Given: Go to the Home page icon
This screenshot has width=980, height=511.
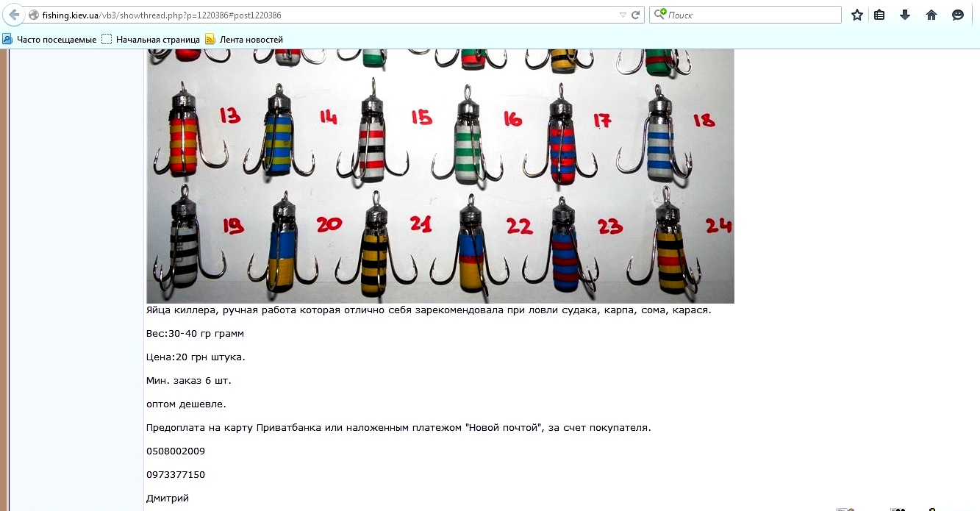Looking at the screenshot, I should tap(931, 15).
